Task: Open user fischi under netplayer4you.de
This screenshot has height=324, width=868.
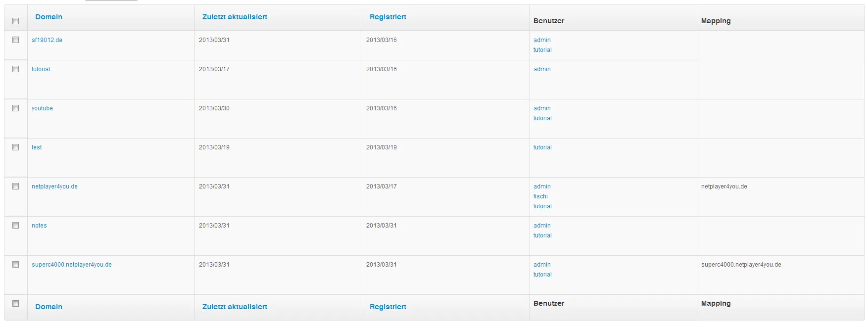Action: [540, 196]
